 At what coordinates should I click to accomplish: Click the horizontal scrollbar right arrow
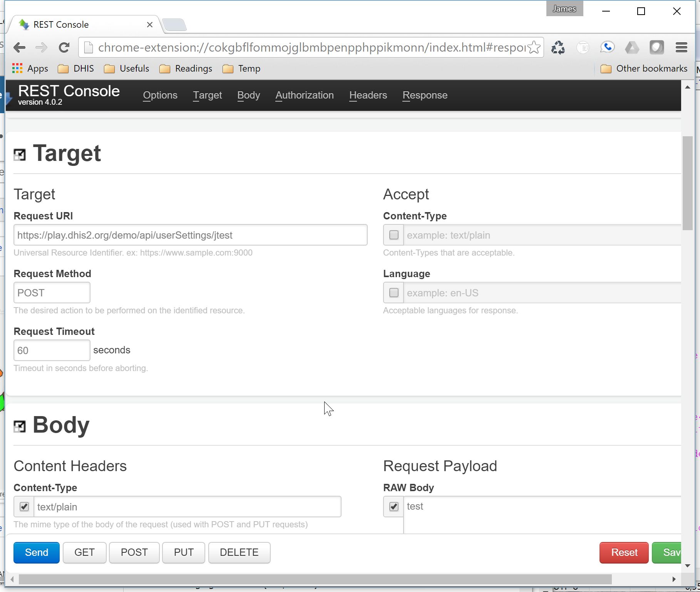point(674,579)
